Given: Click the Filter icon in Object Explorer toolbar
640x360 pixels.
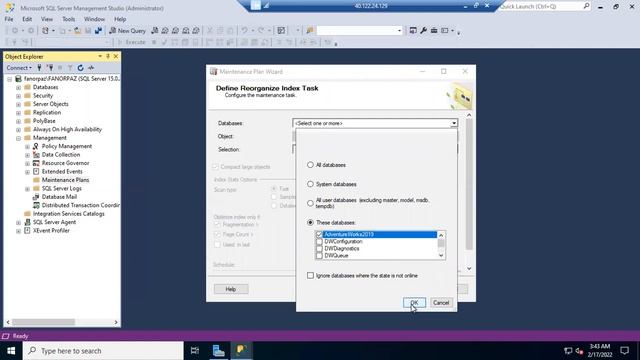Looking at the screenshot, I should coord(70,68).
